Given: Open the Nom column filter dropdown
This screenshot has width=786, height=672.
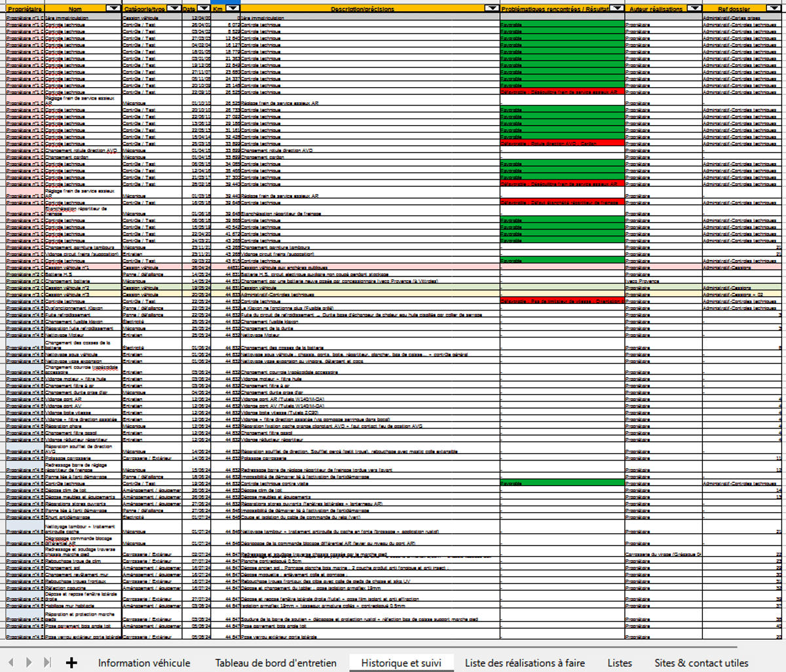Looking at the screenshot, I should (113, 9).
